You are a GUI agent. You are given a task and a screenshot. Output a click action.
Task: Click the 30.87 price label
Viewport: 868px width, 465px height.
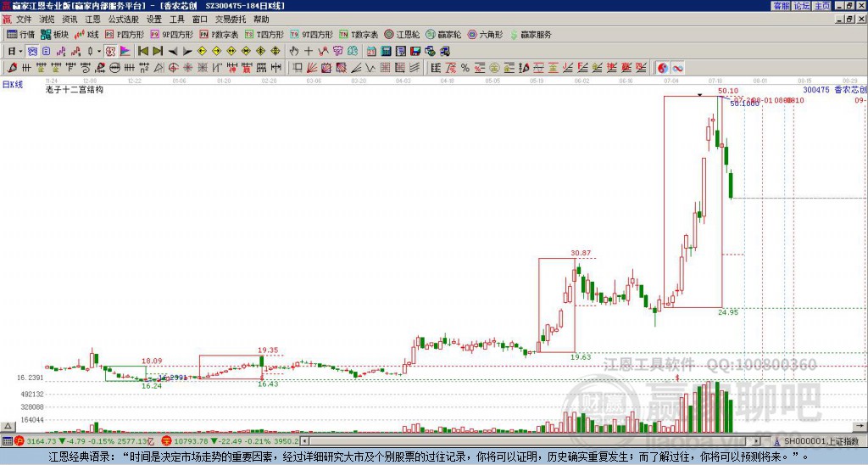581,253
